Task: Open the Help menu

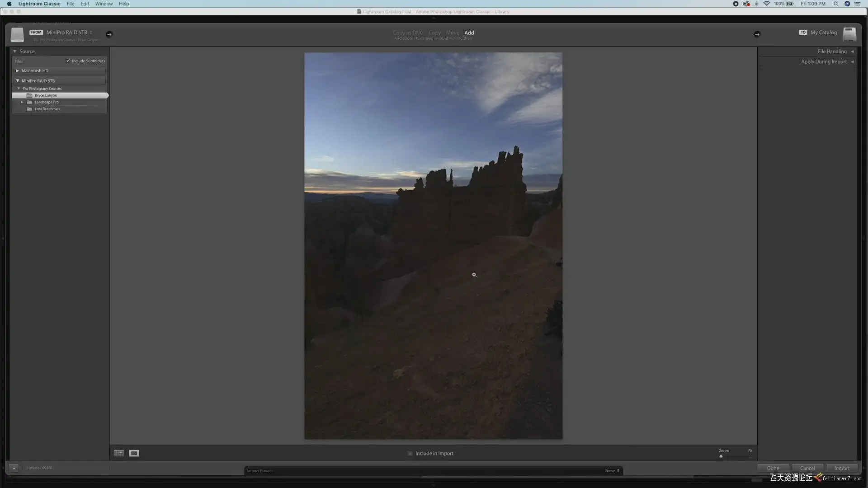Action: (124, 4)
